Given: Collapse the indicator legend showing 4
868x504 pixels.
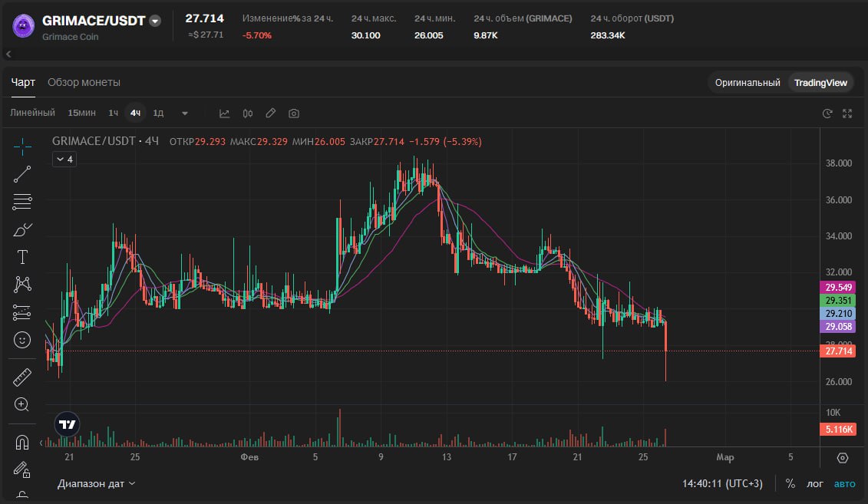Looking at the screenshot, I should coord(64,160).
